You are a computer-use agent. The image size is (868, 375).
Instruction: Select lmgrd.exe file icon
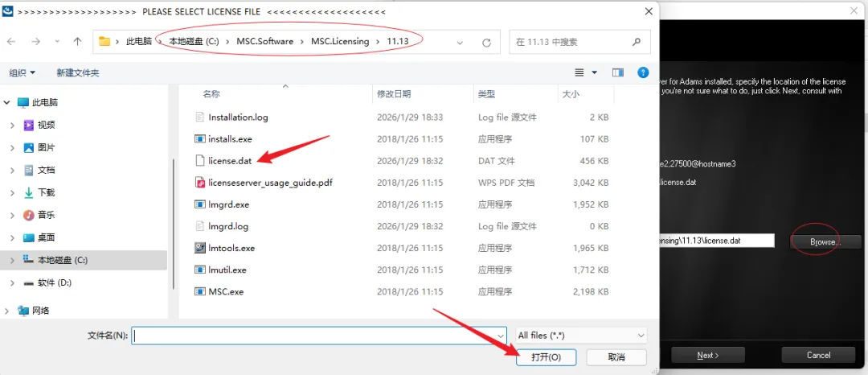[200, 204]
